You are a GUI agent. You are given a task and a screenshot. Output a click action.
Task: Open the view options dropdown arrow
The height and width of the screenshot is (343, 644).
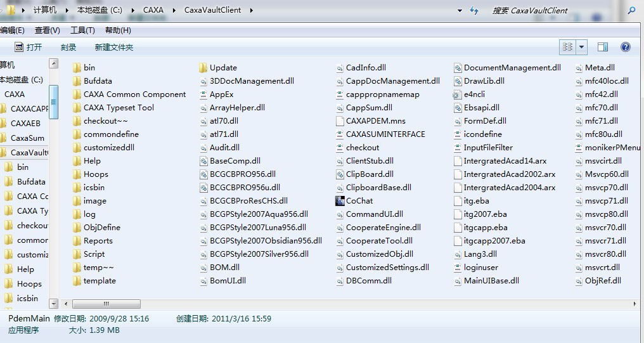[582, 48]
